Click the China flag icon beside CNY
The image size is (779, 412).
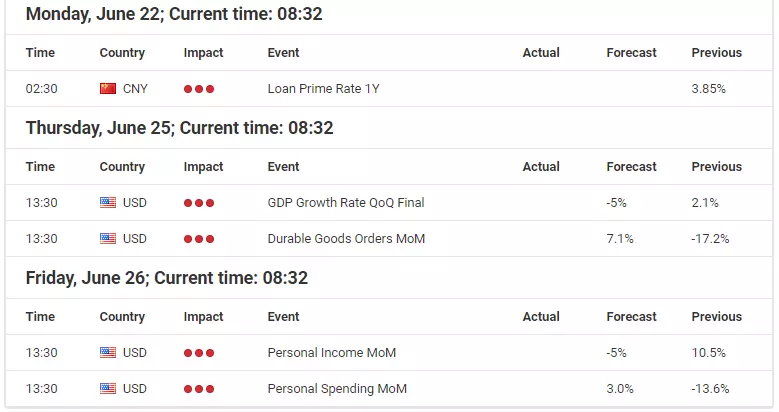point(108,89)
